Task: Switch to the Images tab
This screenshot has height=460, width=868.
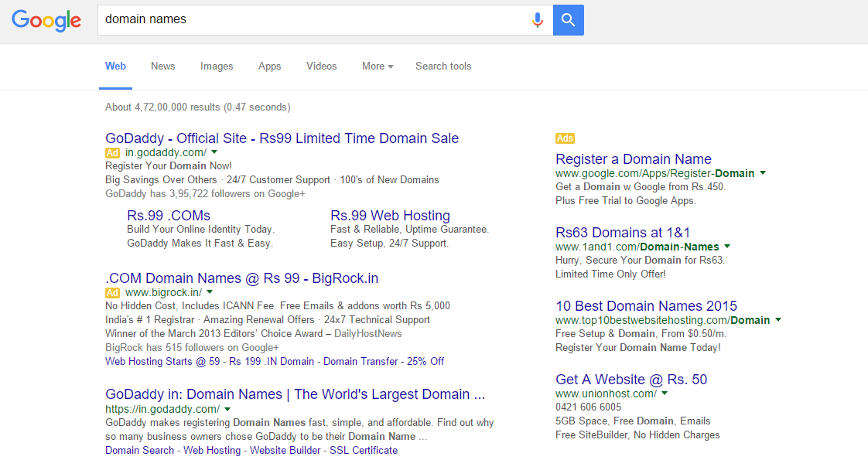Action: (217, 66)
